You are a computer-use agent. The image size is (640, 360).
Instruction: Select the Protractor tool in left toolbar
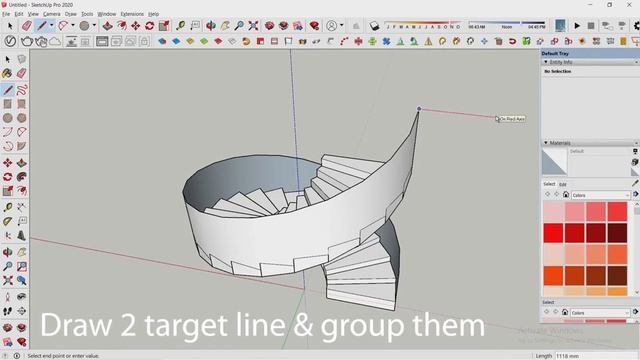(7, 221)
